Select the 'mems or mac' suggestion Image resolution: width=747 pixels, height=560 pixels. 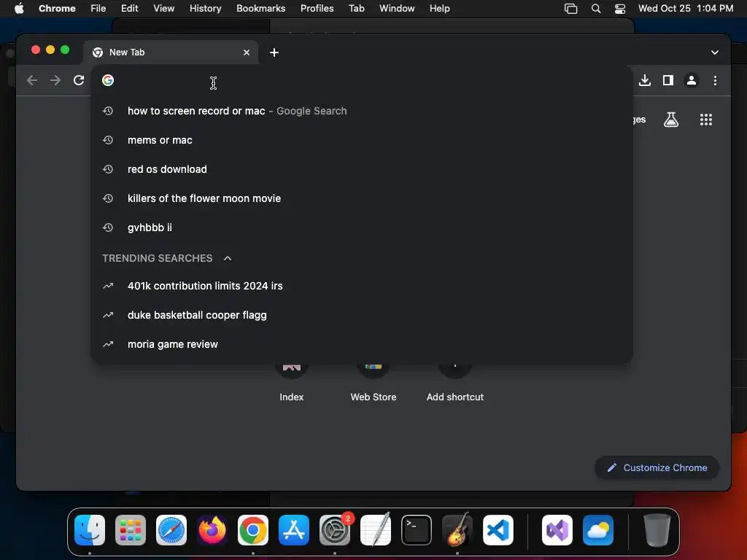point(362,140)
